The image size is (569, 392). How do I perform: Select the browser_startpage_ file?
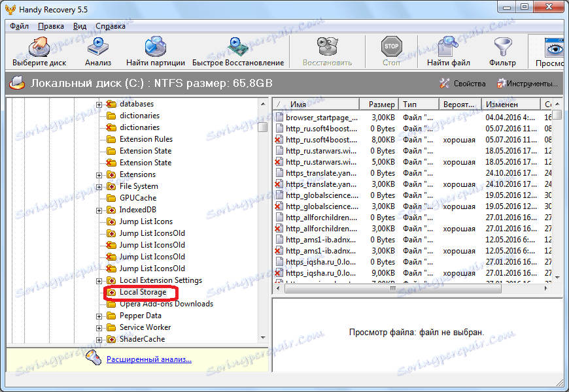322,118
